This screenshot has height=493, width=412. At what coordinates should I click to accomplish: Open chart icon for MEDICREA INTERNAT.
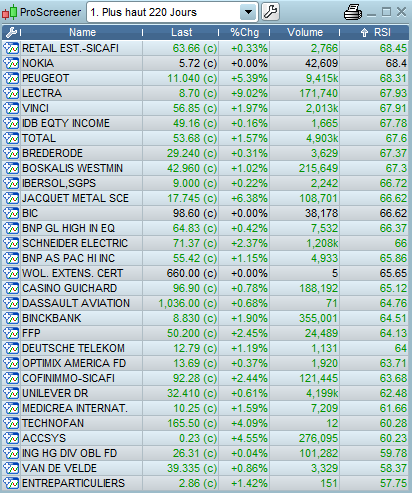[11, 408]
